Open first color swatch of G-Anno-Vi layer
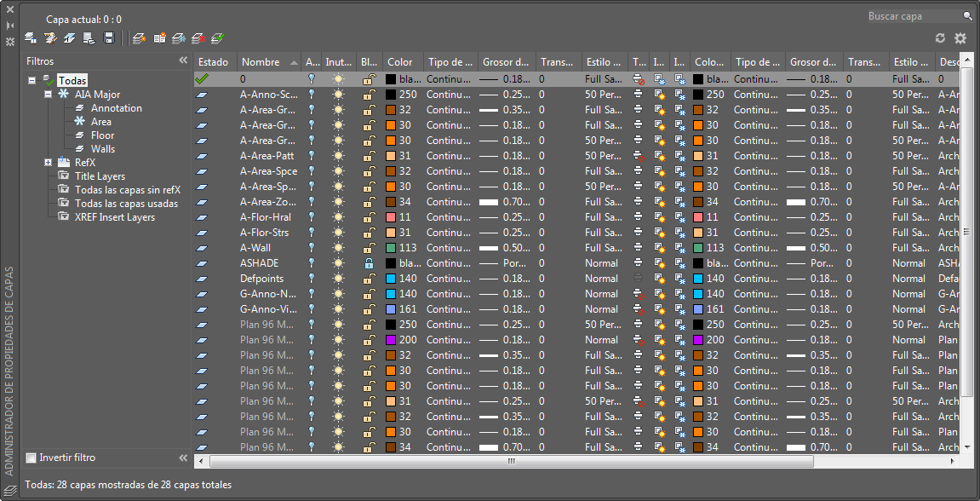This screenshot has width=980, height=501. coord(392,309)
